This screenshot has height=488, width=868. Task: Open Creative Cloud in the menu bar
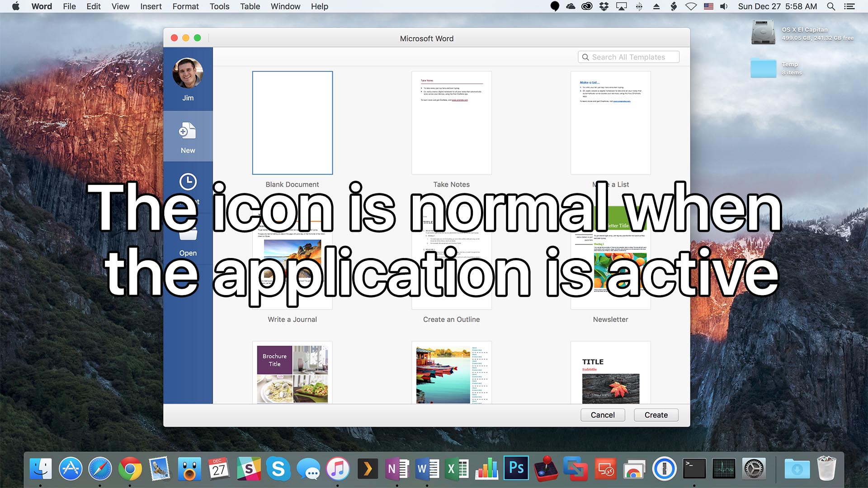point(587,6)
